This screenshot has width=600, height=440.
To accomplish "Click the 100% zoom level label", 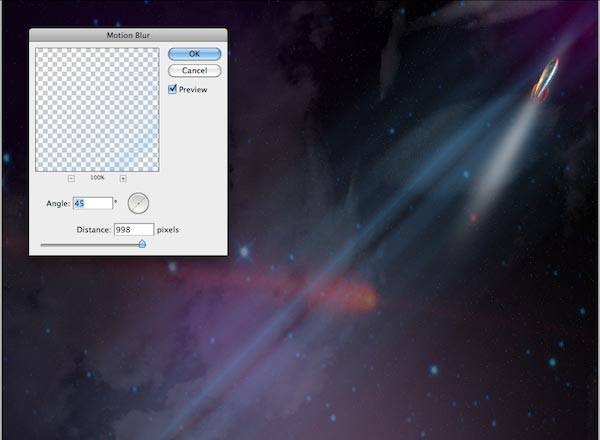I will [97, 178].
